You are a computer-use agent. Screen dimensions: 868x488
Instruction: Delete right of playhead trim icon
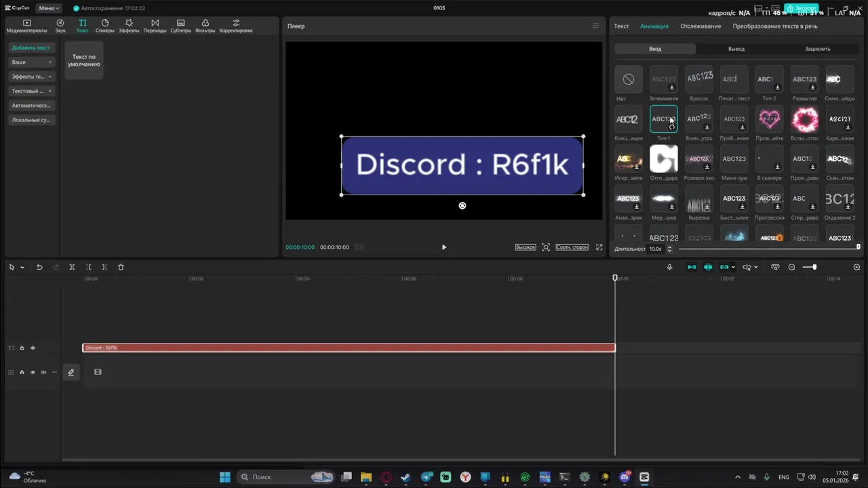(104, 267)
